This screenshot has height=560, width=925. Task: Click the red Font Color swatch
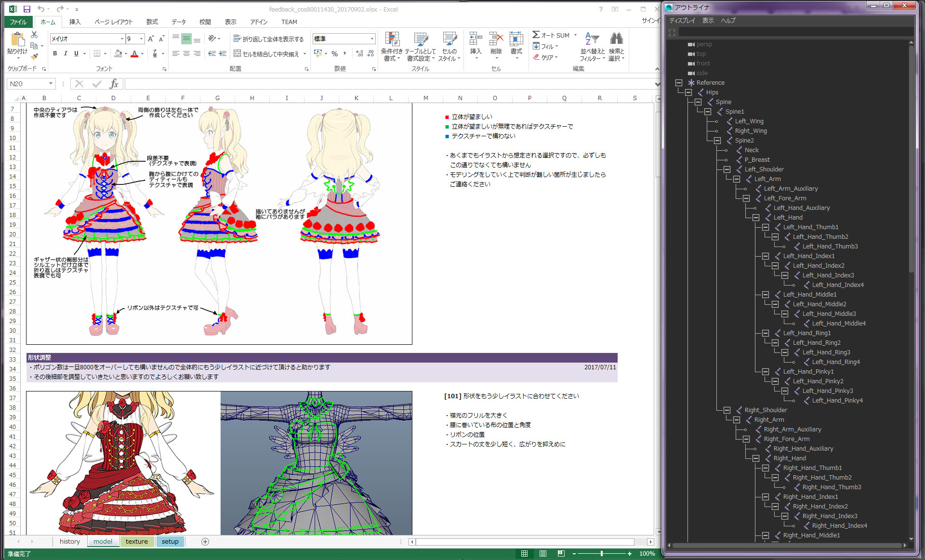(x=134, y=53)
